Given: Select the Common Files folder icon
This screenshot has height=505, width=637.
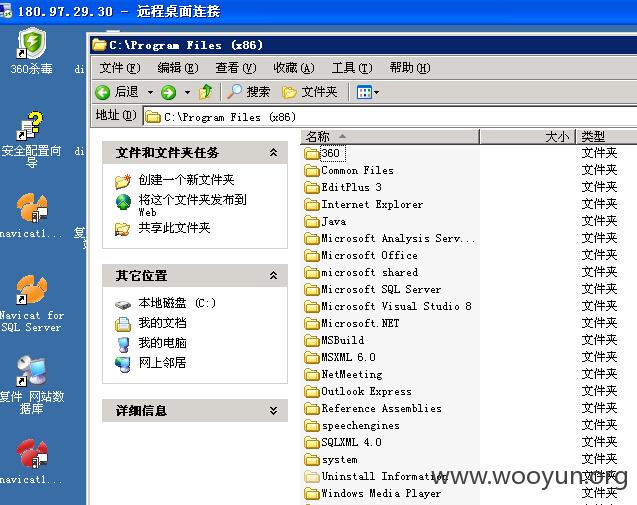Looking at the screenshot, I should click(312, 171).
